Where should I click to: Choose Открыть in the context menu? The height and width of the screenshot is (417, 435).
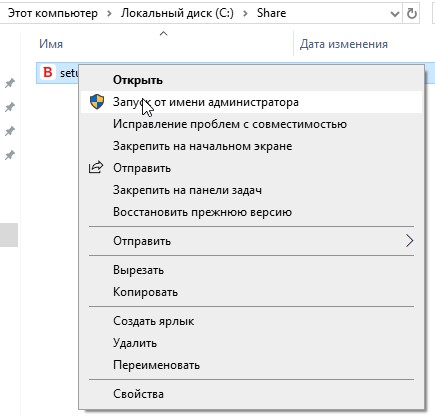251,80
